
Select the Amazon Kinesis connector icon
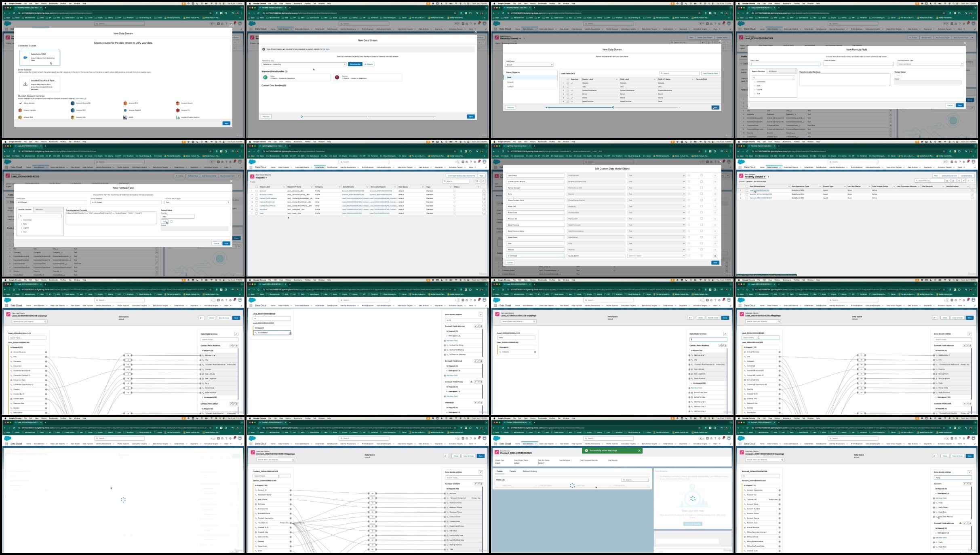[x=178, y=103]
